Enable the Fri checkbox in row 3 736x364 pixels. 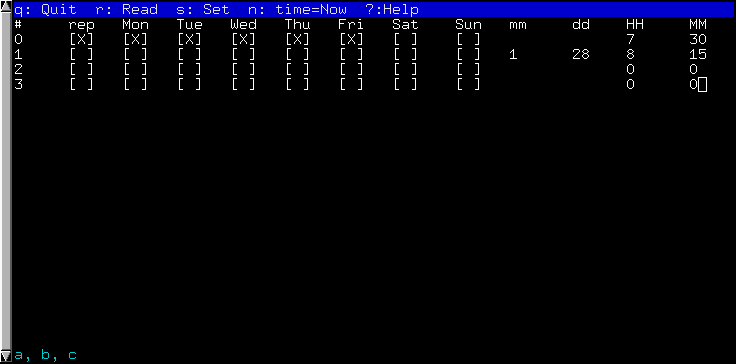352,85
